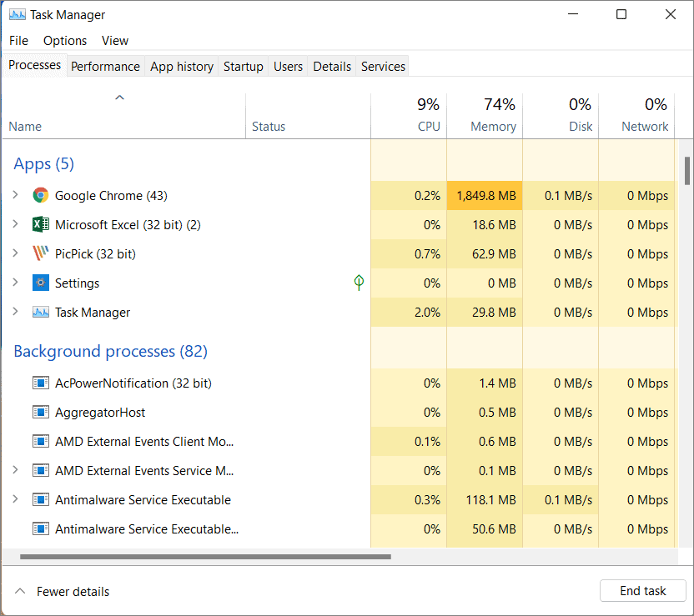Click the Microsoft Excel icon
This screenshot has height=616, width=694.
(x=40, y=224)
